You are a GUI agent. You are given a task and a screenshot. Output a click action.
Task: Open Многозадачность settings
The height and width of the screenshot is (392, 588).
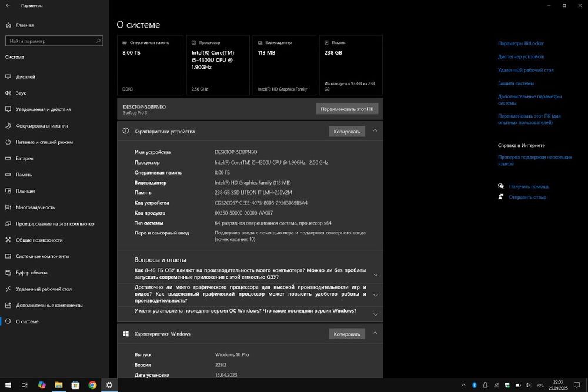click(x=35, y=207)
